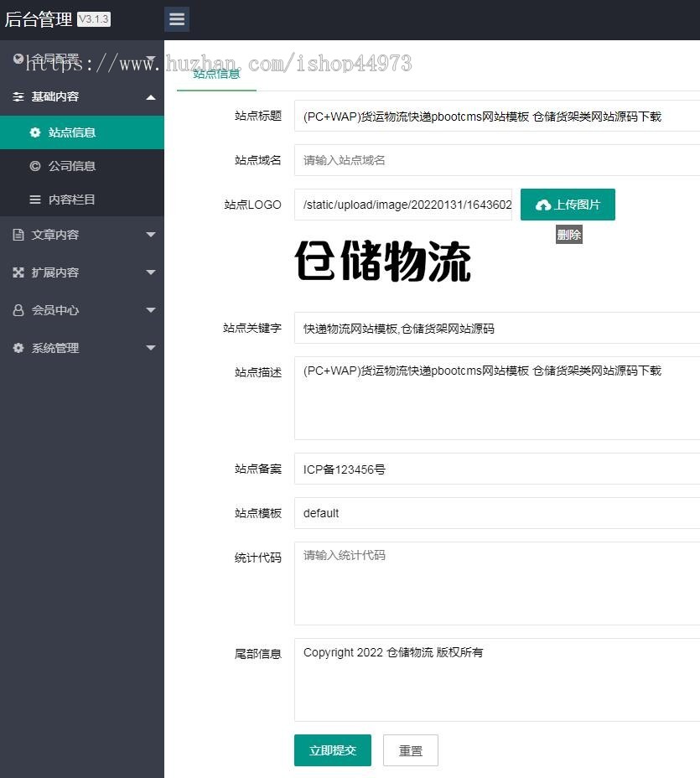
Task: Click the expand icon beside 扩展内容
Action: tap(18, 272)
